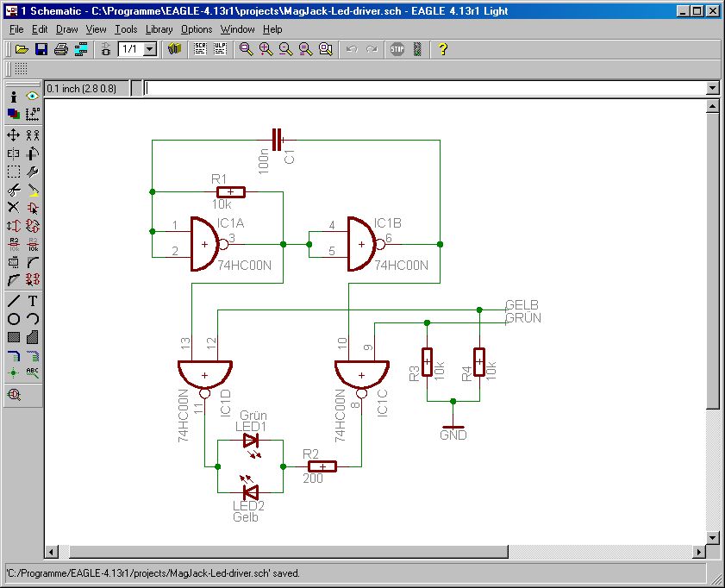Click the Zoom to fit icon
The image size is (725, 588).
pos(247,49)
